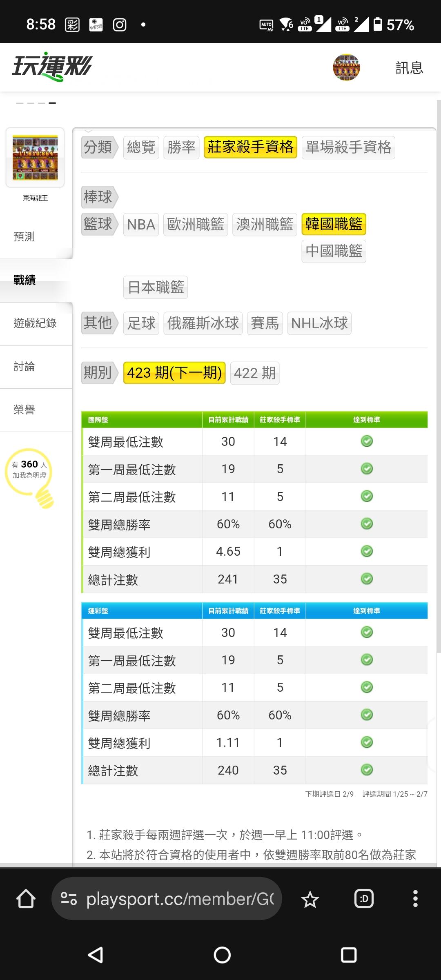Tap the Android back navigation button
441x980 pixels.
[96, 955]
